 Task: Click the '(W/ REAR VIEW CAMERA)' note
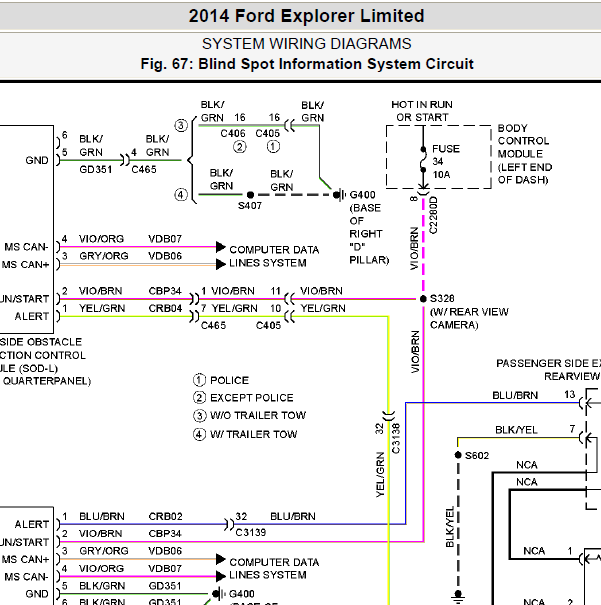tap(469, 318)
